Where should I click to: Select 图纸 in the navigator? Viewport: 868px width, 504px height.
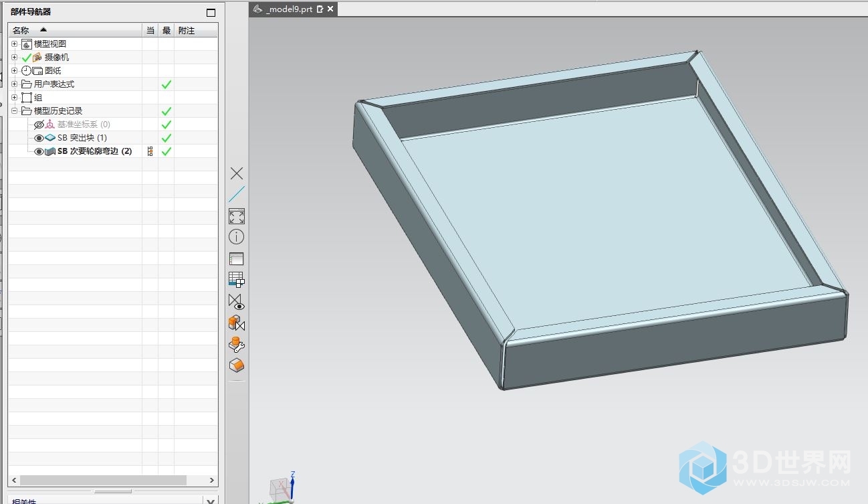53,71
